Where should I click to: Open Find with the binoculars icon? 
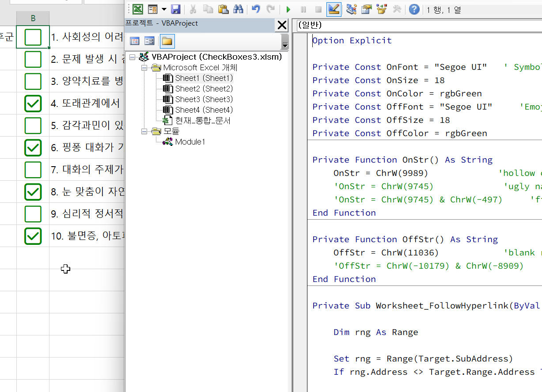(238, 9)
